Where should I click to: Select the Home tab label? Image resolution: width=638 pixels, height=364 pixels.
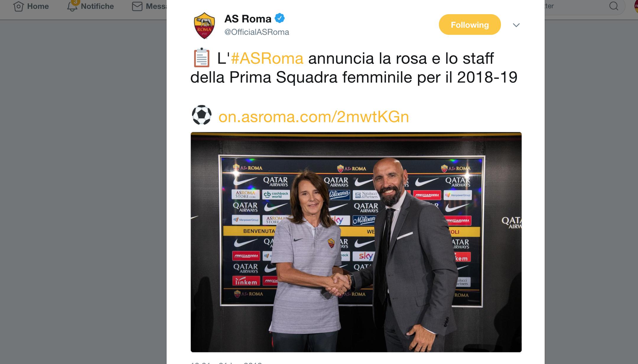(x=38, y=6)
